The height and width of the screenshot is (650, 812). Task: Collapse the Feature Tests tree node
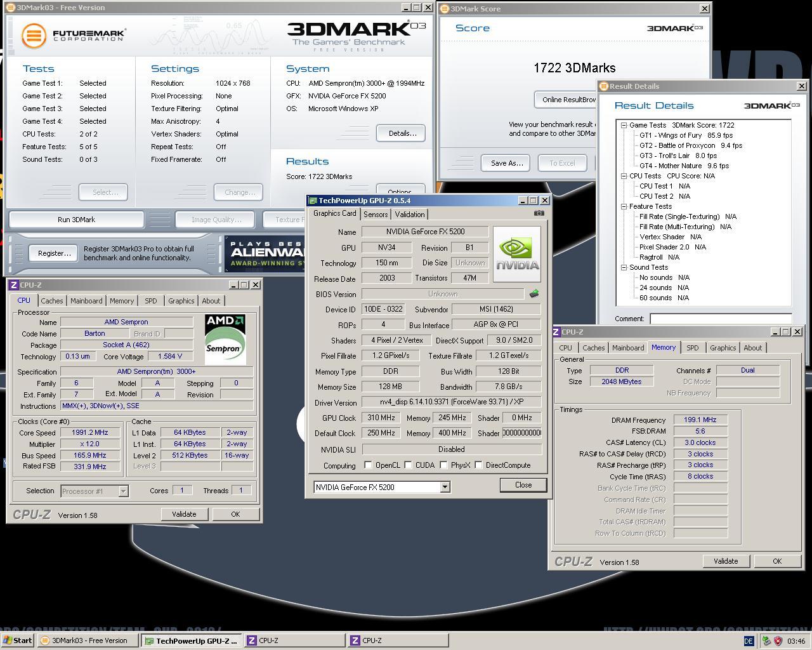click(x=624, y=206)
